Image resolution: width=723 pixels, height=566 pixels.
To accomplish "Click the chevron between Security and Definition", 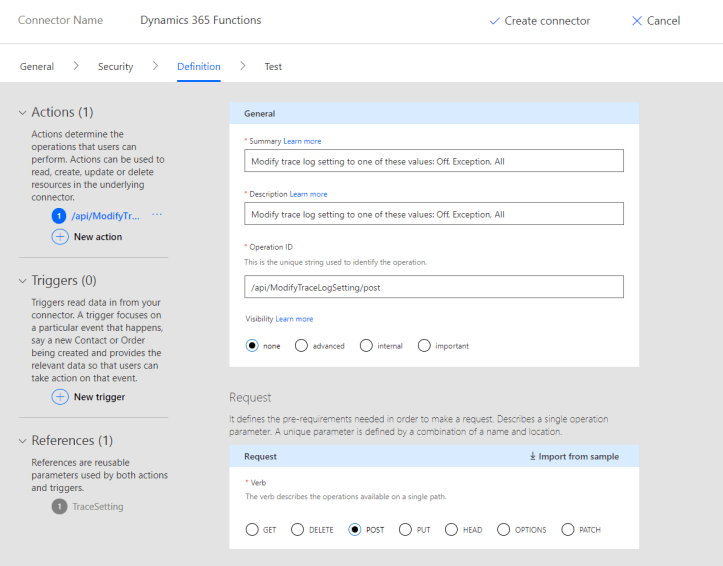I will click(x=155, y=66).
